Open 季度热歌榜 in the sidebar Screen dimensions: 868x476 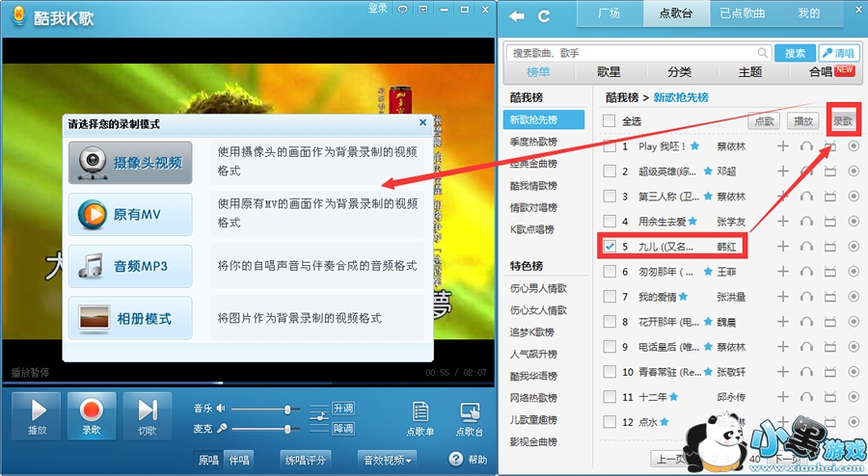[x=533, y=142]
